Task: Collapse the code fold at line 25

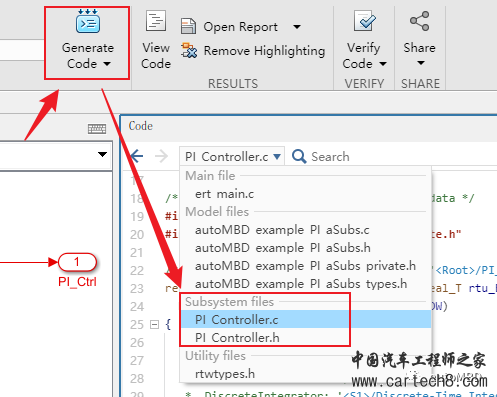Action: [154, 324]
